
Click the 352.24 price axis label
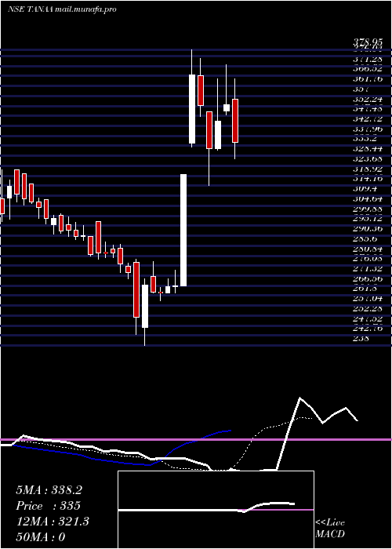click(368, 99)
